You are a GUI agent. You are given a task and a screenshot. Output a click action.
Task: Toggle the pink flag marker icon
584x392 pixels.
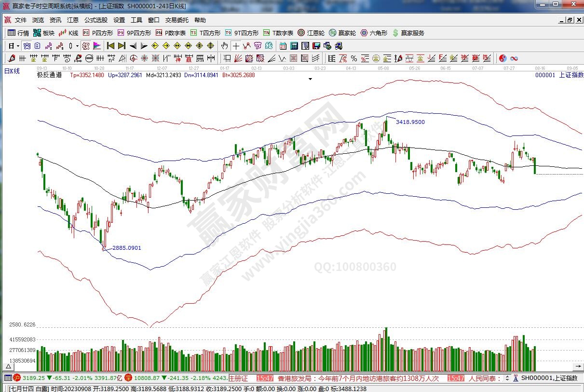click(97, 46)
